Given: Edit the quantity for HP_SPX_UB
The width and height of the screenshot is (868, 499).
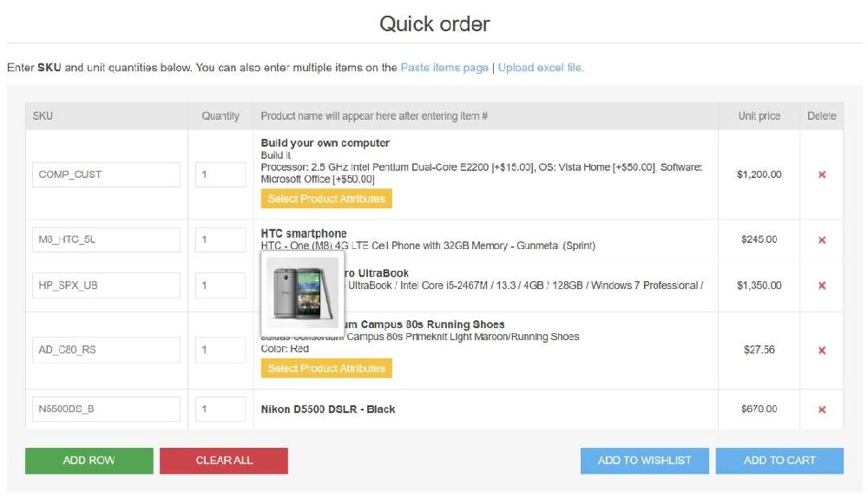Looking at the screenshot, I should pyautogui.click(x=220, y=286).
